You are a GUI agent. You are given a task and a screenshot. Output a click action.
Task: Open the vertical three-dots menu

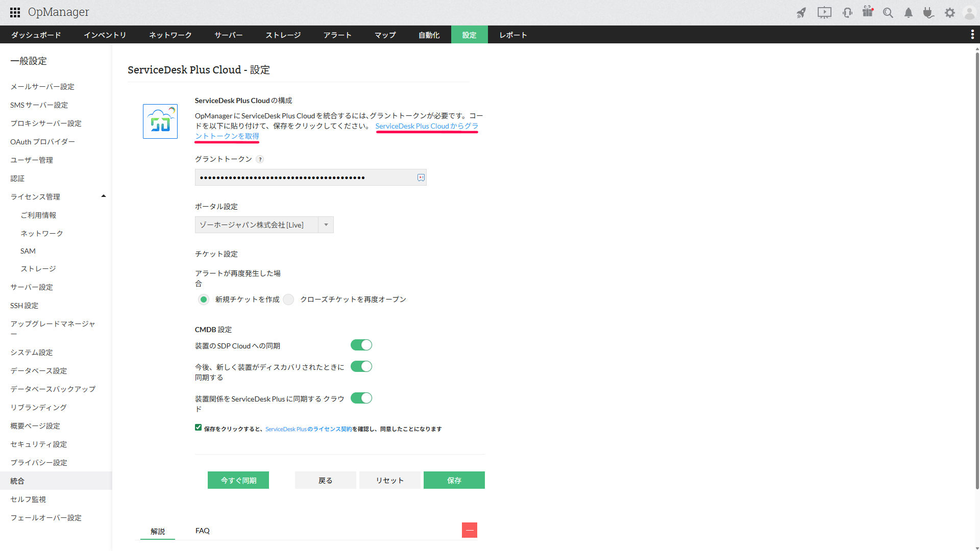point(972,34)
